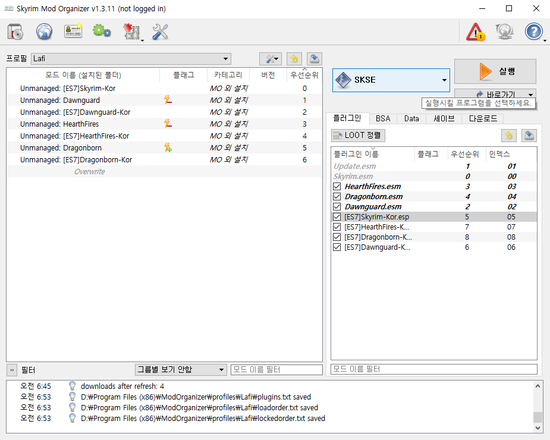Screen dimensions: 550x440
Task: Select Unmanaged: [ES7]HearthFires-Kor mod row
Action: tap(164, 136)
